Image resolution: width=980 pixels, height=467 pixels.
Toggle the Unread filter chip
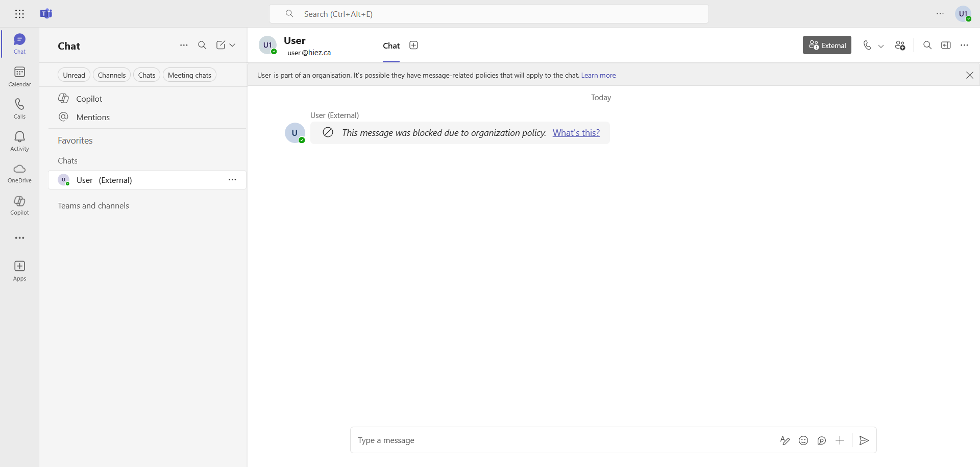click(x=74, y=75)
